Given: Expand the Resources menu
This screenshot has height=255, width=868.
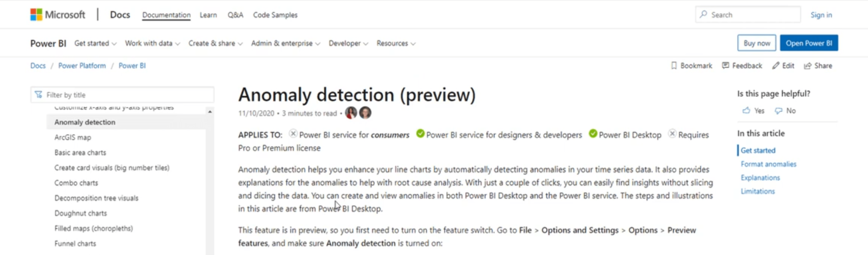Looking at the screenshot, I should click(x=396, y=43).
